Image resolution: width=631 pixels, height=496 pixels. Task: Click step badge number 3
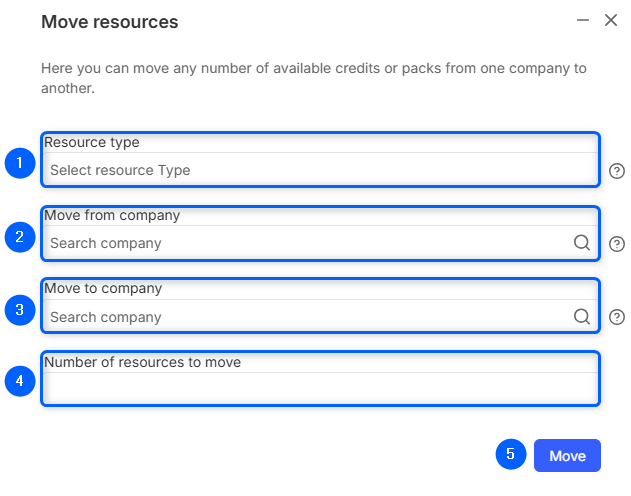(20, 310)
